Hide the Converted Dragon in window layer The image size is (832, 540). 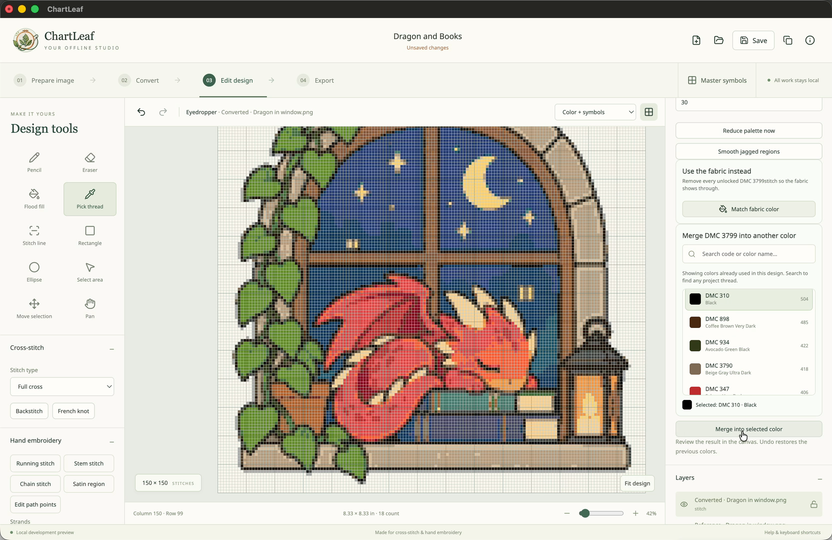pos(684,504)
